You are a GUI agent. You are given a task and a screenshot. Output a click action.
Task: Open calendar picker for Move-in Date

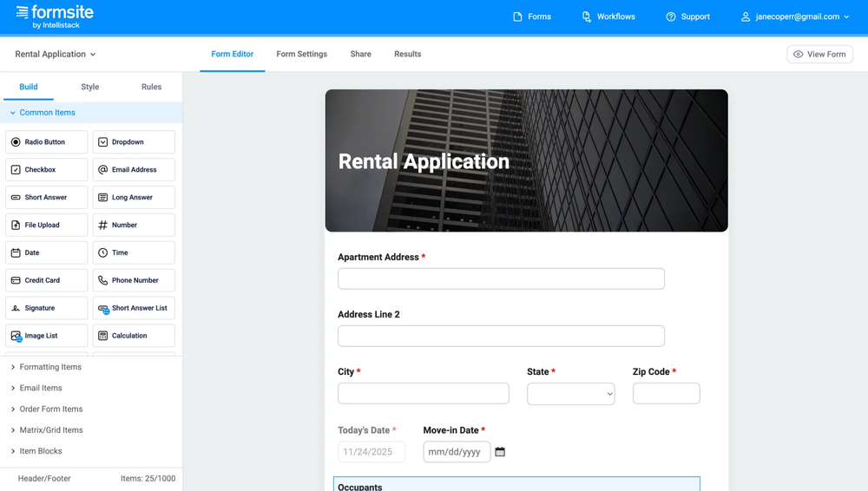pos(500,452)
